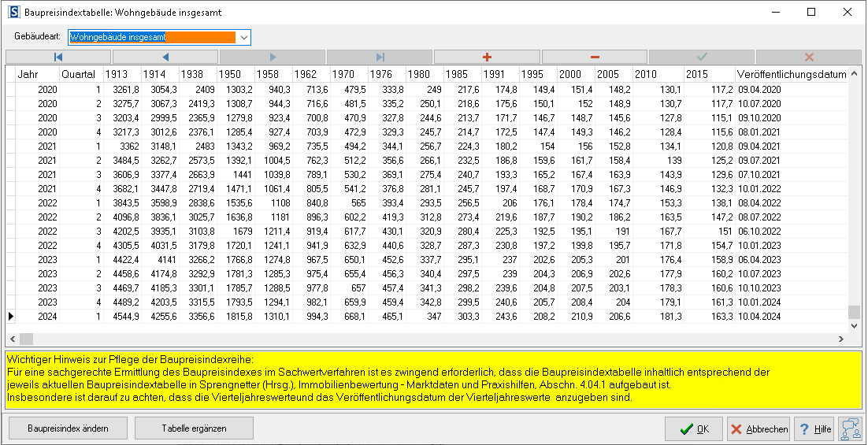Image resolution: width=868 pixels, height=445 pixels.
Task: Click the 1970 column header
Action: click(349, 74)
